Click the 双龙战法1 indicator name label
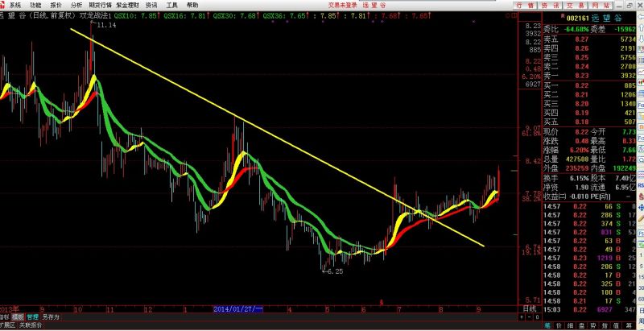This screenshot has height=331, width=644. click(x=95, y=15)
